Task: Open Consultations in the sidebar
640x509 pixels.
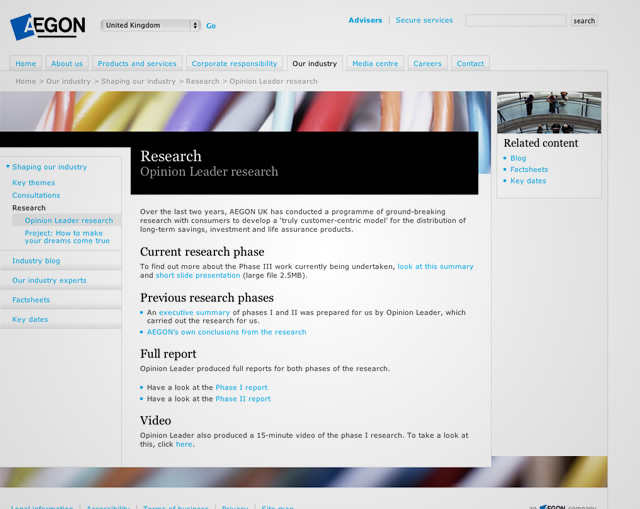Action: 36,195
